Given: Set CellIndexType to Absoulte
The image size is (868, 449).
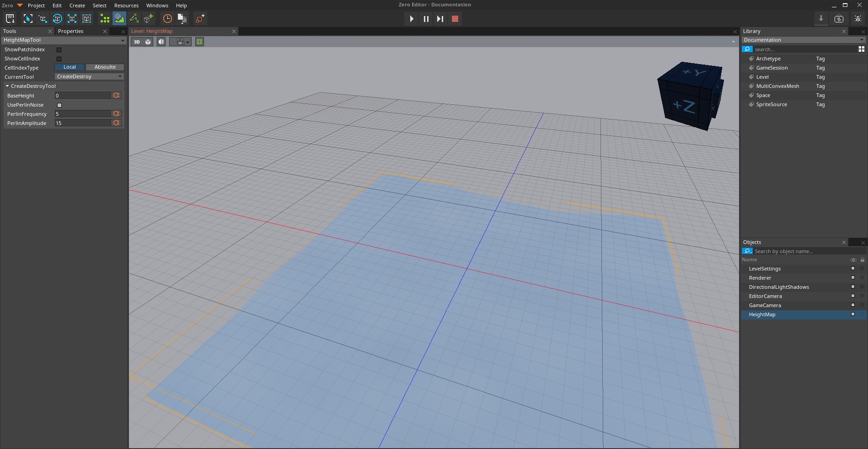Looking at the screenshot, I should [105, 67].
